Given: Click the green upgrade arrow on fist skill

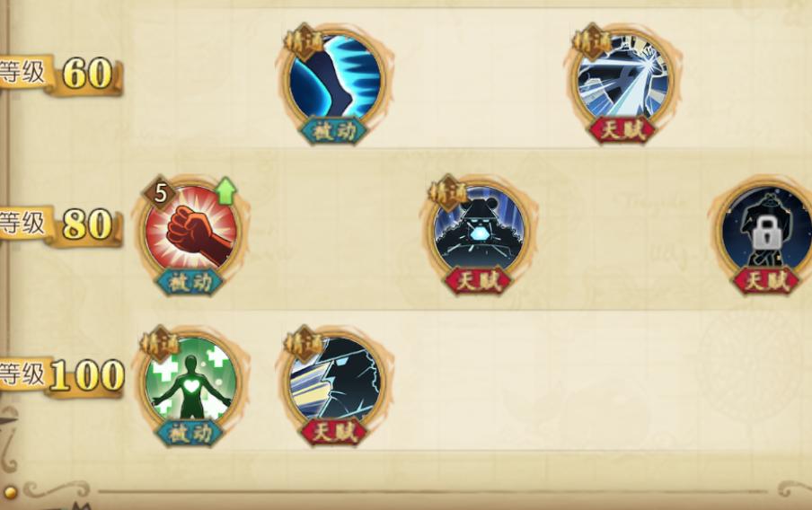Looking at the screenshot, I should [x=225, y=191].
